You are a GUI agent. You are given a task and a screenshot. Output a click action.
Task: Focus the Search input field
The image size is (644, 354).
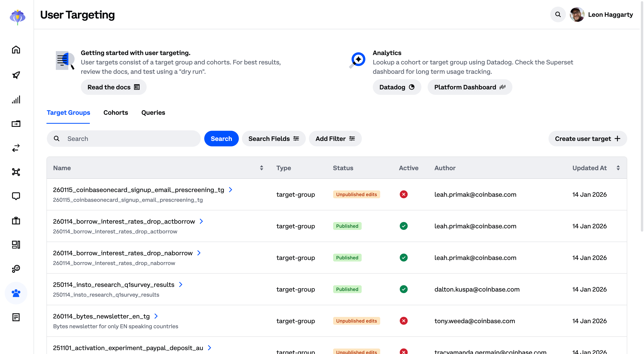(x=123, y=139)
